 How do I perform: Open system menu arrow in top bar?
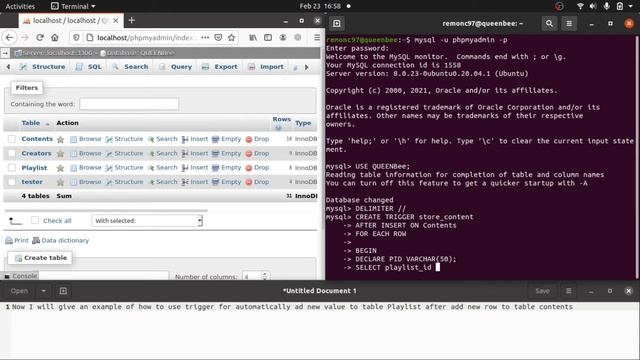pos(631,6)
